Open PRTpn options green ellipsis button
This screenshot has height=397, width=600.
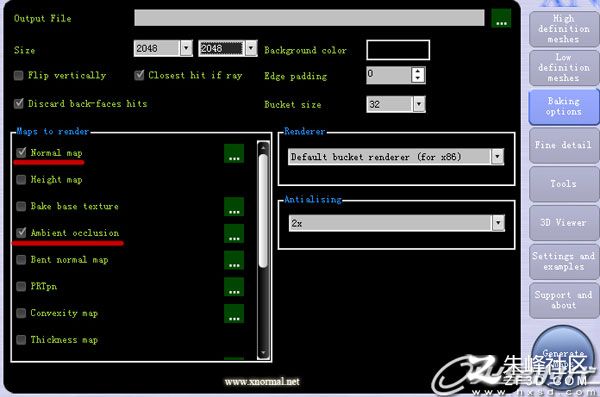click(x=234, y=287)
